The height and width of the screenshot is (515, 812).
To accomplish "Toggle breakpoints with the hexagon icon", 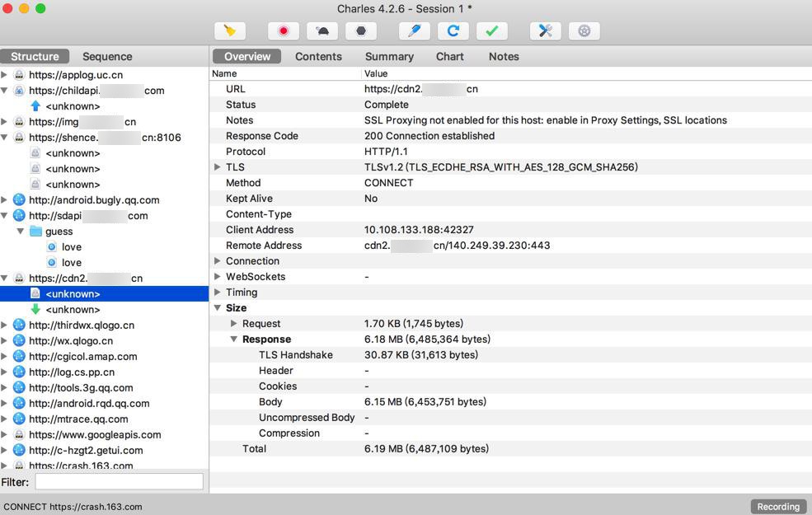I will (x=361, y=31).
